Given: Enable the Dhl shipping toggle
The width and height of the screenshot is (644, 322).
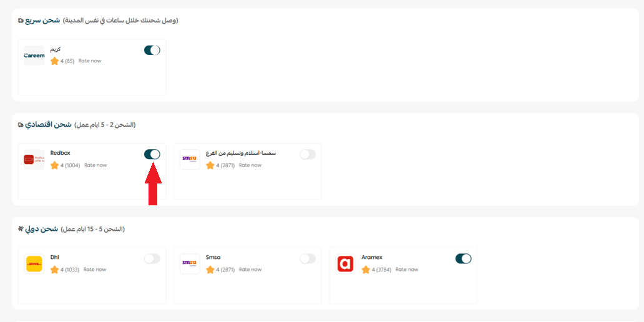Looking at the screenshot, I should tap(152, 258).
